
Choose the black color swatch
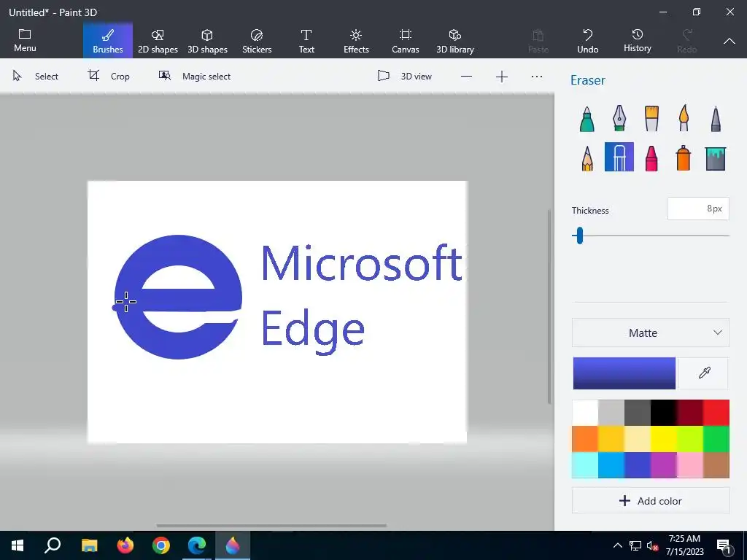click(664, 413)
